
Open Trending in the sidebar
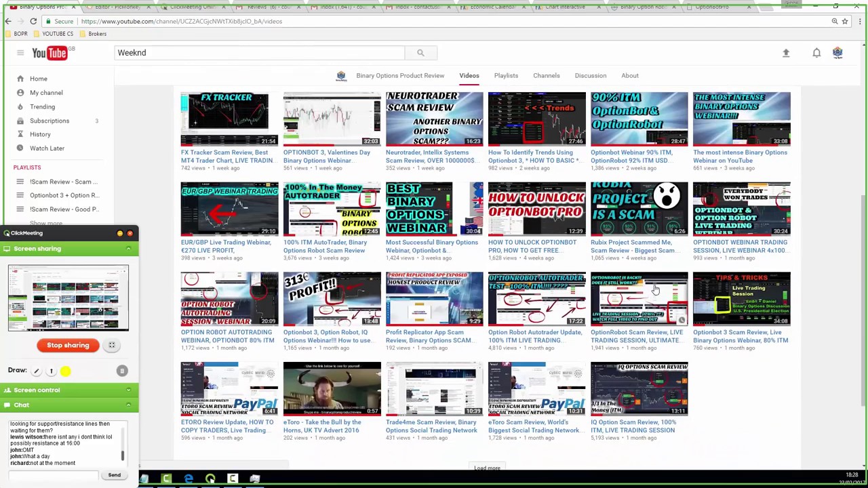pos(42,106)
